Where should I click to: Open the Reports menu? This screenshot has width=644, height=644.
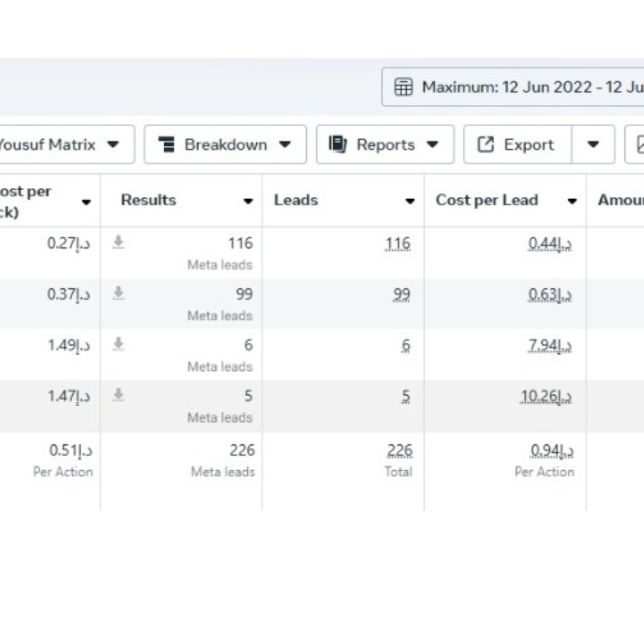[x=385, y=144]
